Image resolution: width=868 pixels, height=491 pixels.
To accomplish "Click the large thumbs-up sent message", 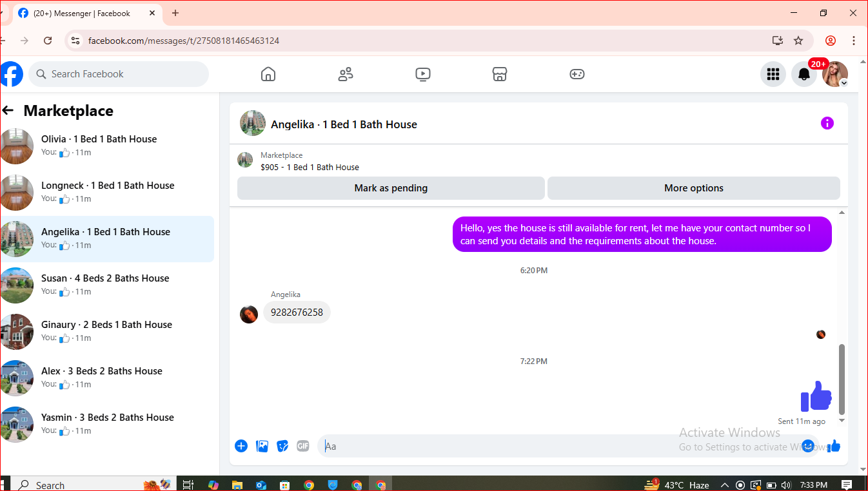I will (816, 396).
